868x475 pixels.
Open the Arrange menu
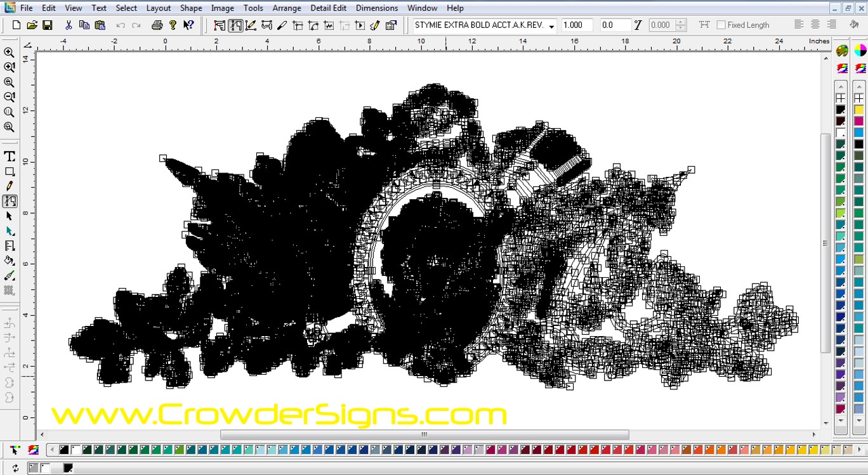287,8
